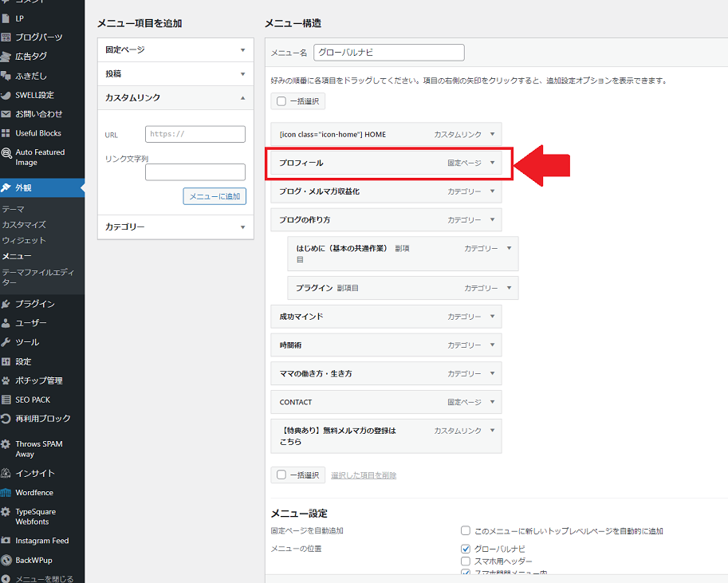Uncheck the グローバルナビ menu position checkbox
The image size is (728, 583).
tap(466, 549)
